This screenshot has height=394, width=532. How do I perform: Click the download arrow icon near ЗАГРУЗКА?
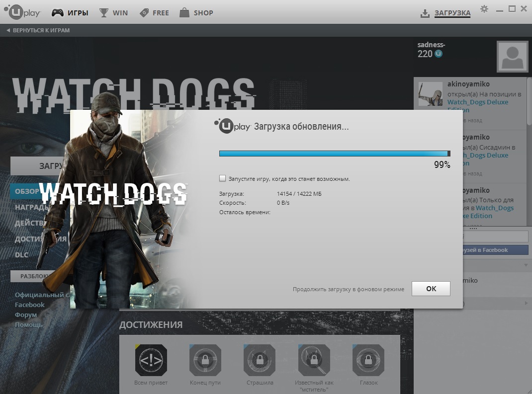click(x=425, y=13)
